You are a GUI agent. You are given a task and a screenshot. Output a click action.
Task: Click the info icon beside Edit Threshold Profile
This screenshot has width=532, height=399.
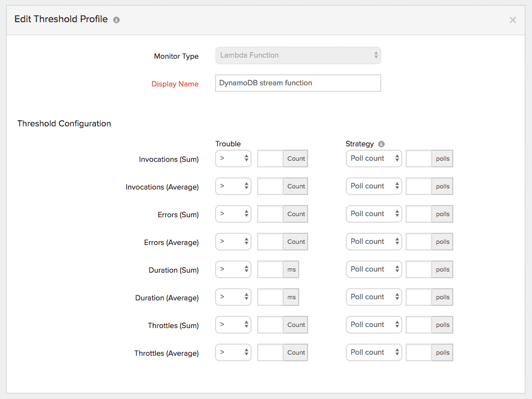point(116,19)
